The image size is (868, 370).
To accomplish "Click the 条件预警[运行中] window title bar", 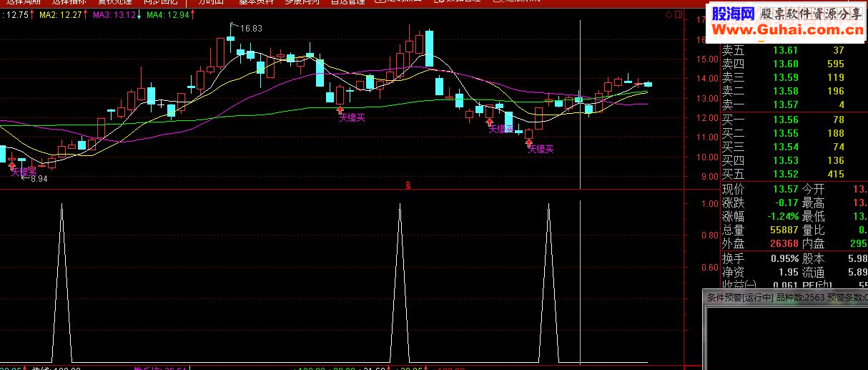I will [786, 297].
